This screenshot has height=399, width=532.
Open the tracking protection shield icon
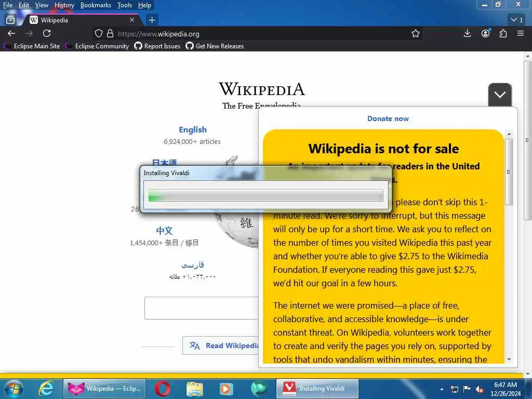[x=98, y=33]
